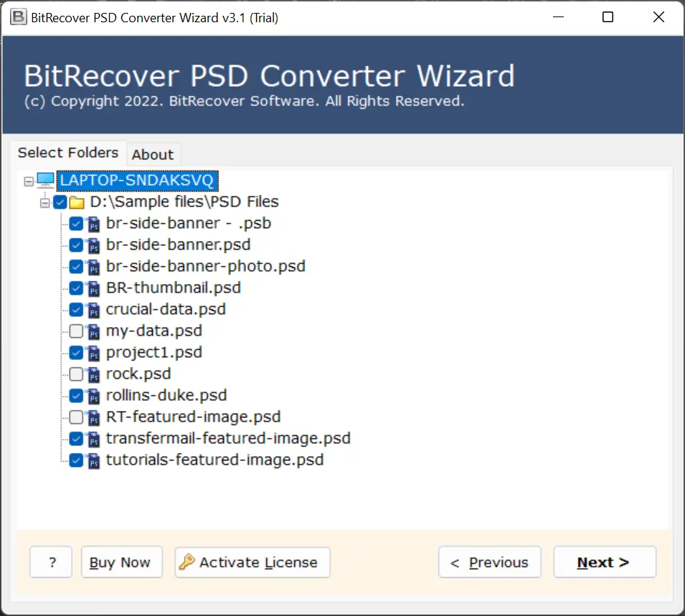Click the file icon of tutorials-featured-image.psd
Viewport: 685px width, 616px height.
93,460
